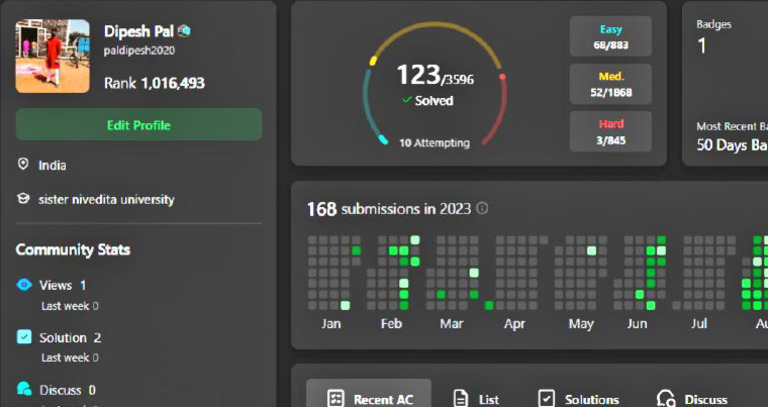Click the Discuss chat icon in Community Stats
This screenshot has width=768, height=407.
tap(24, 389)
